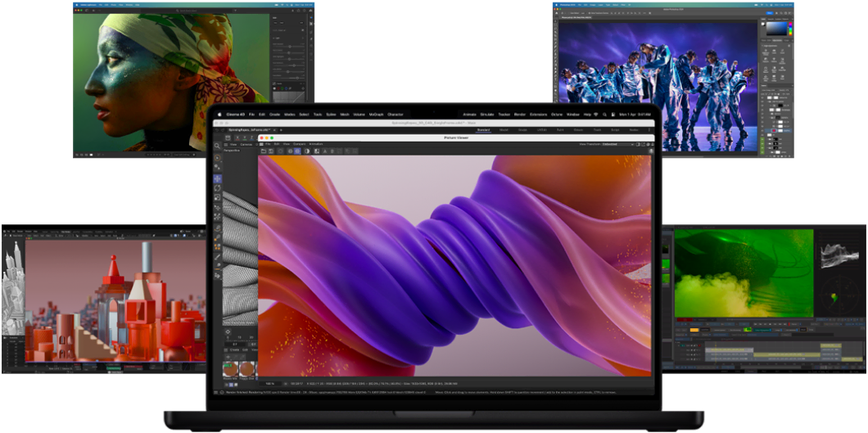Click the keyframe diamond icon above the timeline
The height and width of the screenshot is (433, 868).
coord(228,332)
